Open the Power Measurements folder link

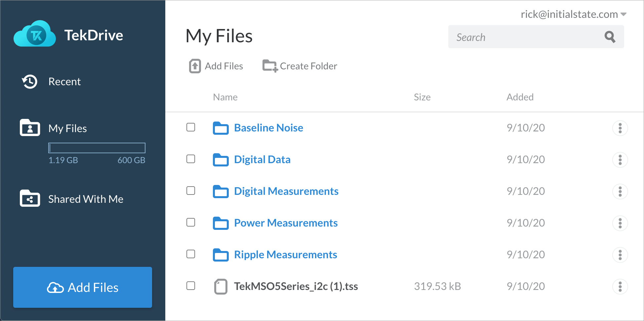[286, 223]
